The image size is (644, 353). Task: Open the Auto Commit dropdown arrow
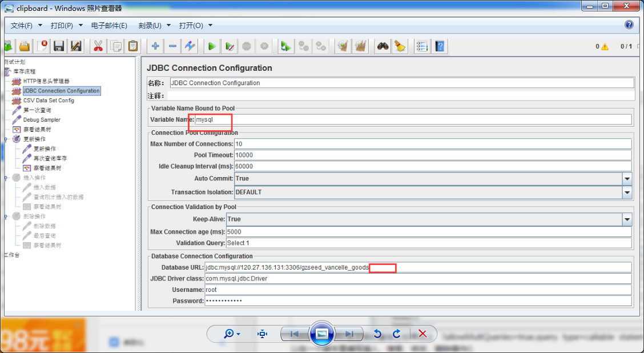click(627, 179)
